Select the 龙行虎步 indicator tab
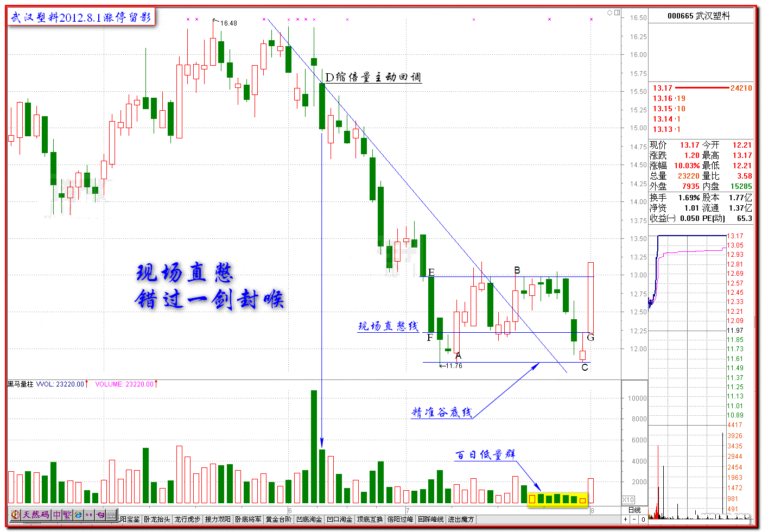 tap(187, 520)
